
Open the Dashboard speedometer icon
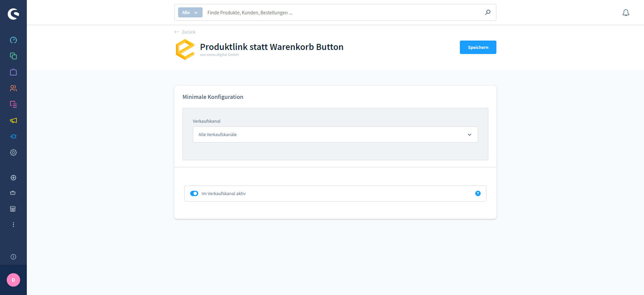[x=13, y=40]
